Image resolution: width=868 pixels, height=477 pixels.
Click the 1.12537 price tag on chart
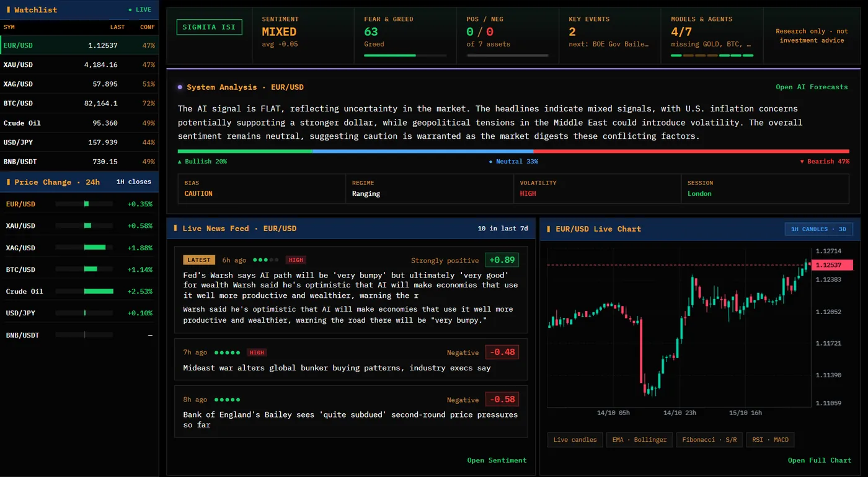833,265
